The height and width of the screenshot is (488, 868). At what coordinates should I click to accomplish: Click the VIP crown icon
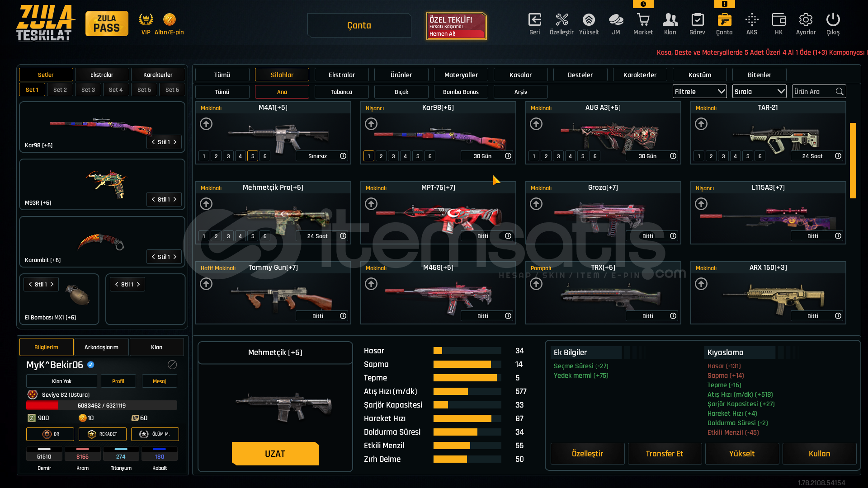[x=146, y=19]
